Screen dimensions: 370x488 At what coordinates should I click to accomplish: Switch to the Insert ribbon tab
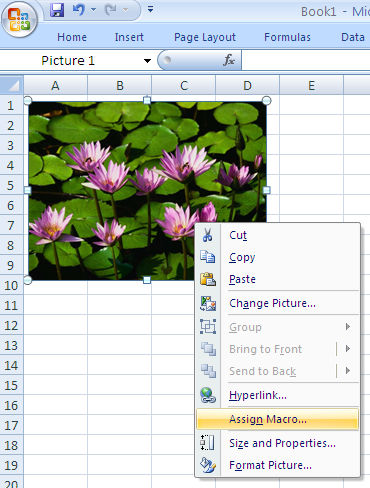click(129, 37)
